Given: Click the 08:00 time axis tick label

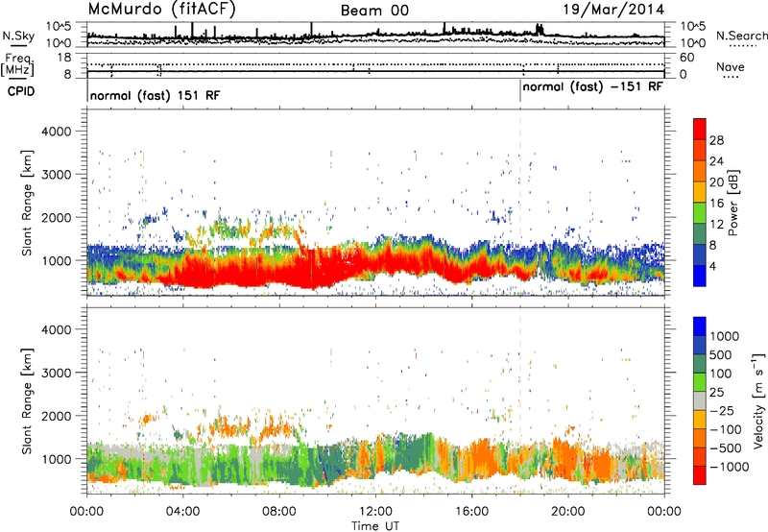Looking at the screenshot, I should pos(279,512).
